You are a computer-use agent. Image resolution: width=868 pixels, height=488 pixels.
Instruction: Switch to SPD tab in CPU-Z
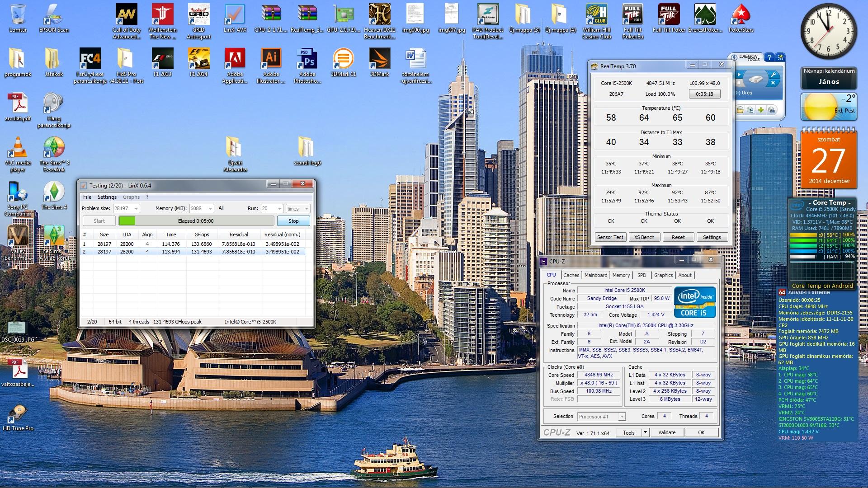pyautogui.click(x=642, y=275)
